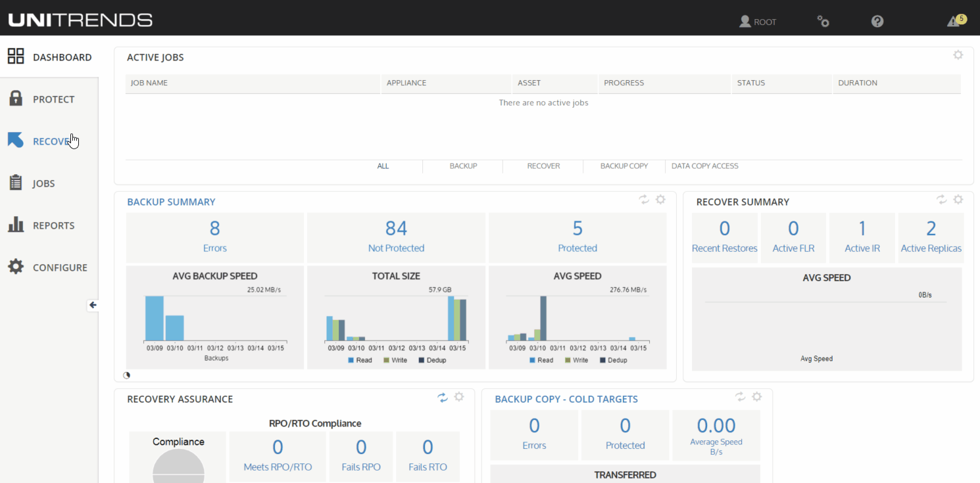Sort by ASSET column header
The height and width of the screenshot is (483, 980).
click(555, 83)
